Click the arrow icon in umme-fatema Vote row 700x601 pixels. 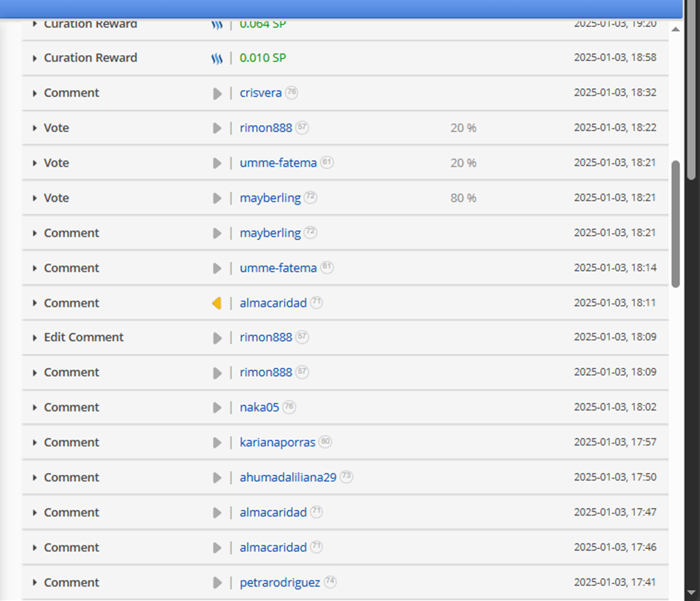pyautogui.click(x=218, y=163)
